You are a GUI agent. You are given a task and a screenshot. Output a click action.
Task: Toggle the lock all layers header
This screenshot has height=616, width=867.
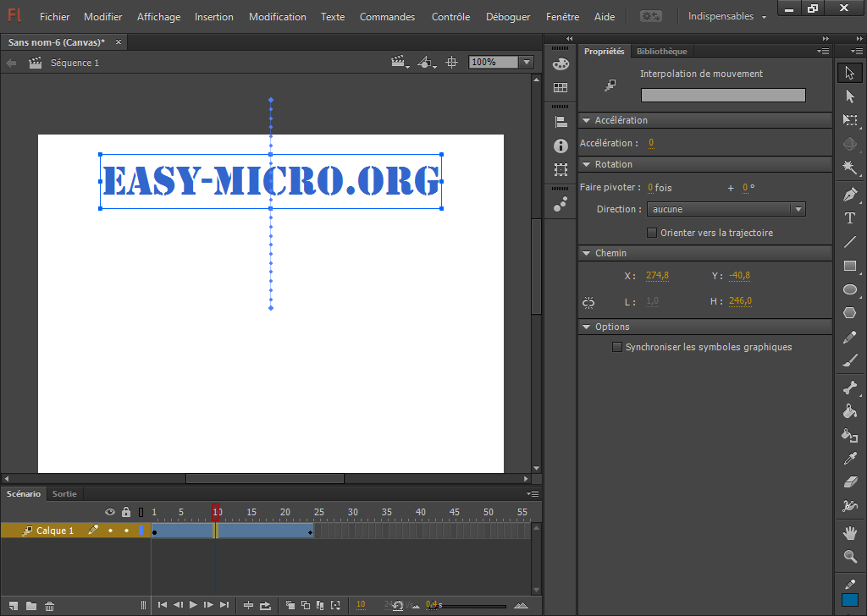coord(126,512)
